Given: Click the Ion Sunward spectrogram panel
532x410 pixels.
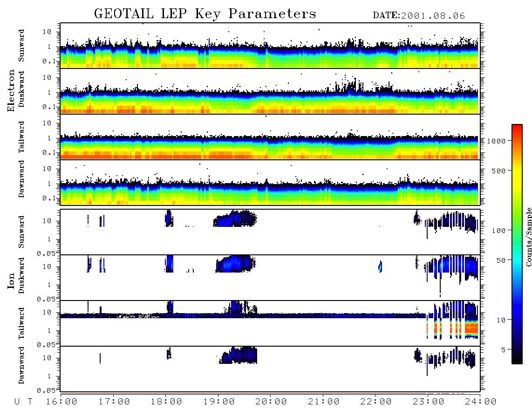Looking at the screenshot, I should [x=270, y=232].
